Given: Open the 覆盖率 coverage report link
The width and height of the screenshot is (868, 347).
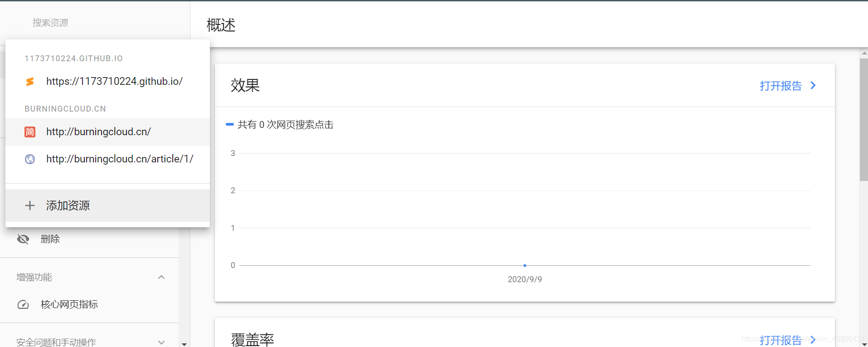Looking at the screenshot, I should (788, 340).
